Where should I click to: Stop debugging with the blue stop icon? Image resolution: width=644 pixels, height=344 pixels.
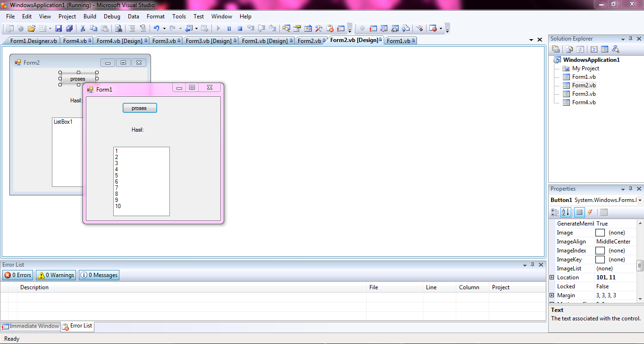pos(239,28)
